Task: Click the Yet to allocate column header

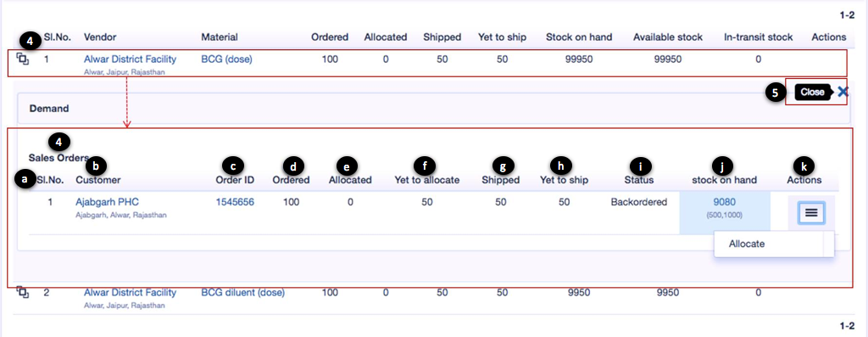Action: click(x=427, y=180)
